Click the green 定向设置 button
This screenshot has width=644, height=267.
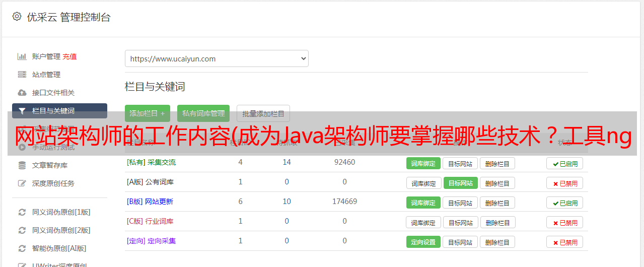click(423, 242)
